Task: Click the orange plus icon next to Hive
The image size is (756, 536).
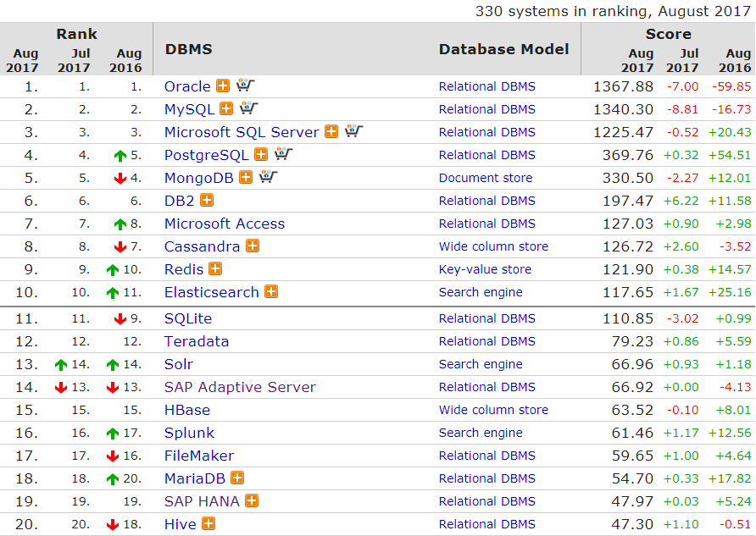Action: (x=208, y=523)
